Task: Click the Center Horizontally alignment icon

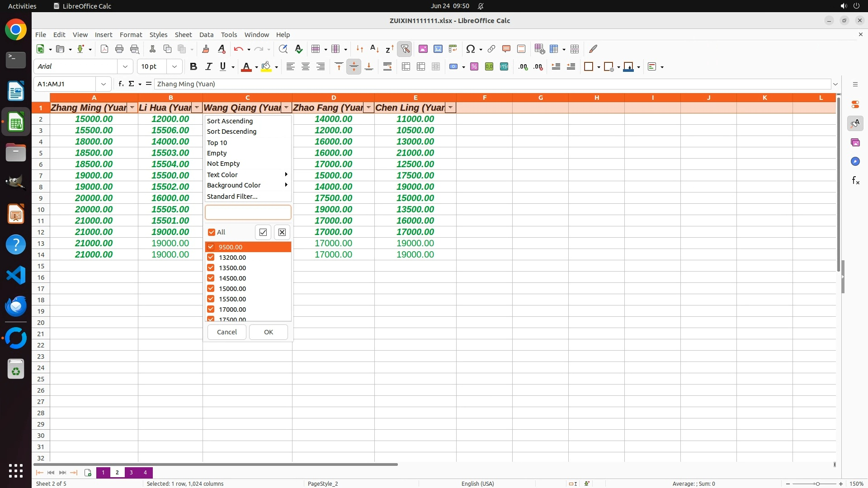Action: click(x=306, y=66)
